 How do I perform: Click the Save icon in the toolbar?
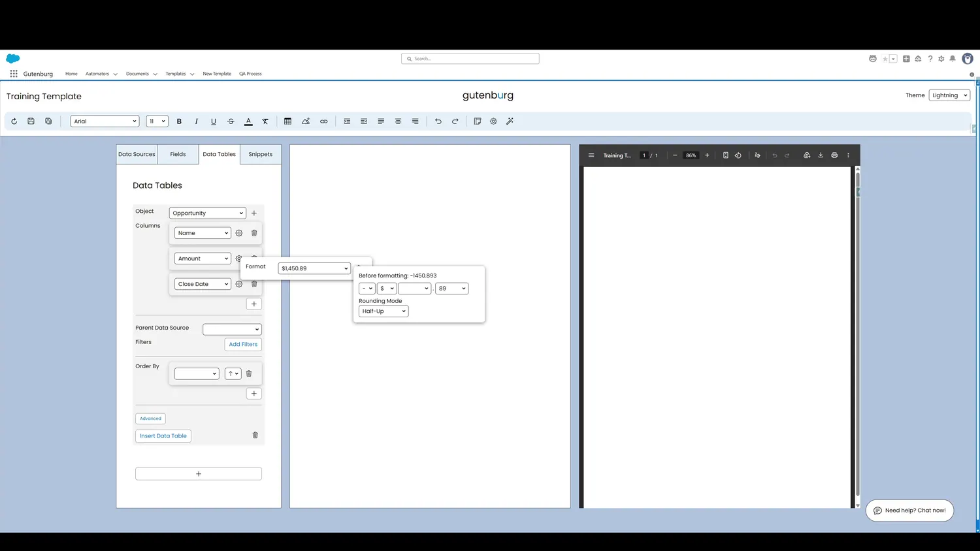(x=31, y=121)
